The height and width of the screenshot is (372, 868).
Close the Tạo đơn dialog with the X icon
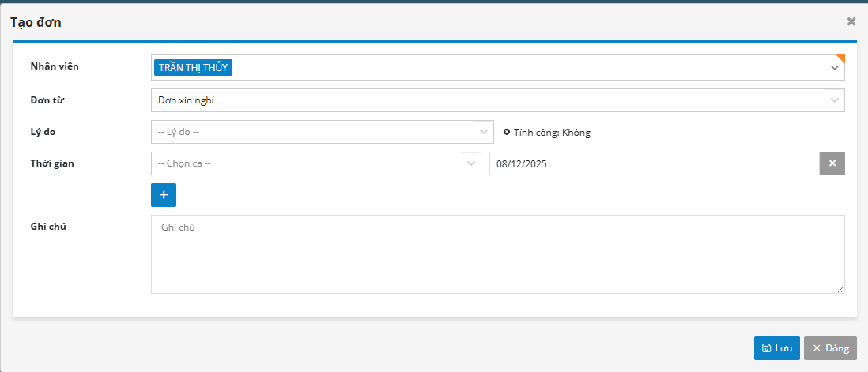point(851,21)
